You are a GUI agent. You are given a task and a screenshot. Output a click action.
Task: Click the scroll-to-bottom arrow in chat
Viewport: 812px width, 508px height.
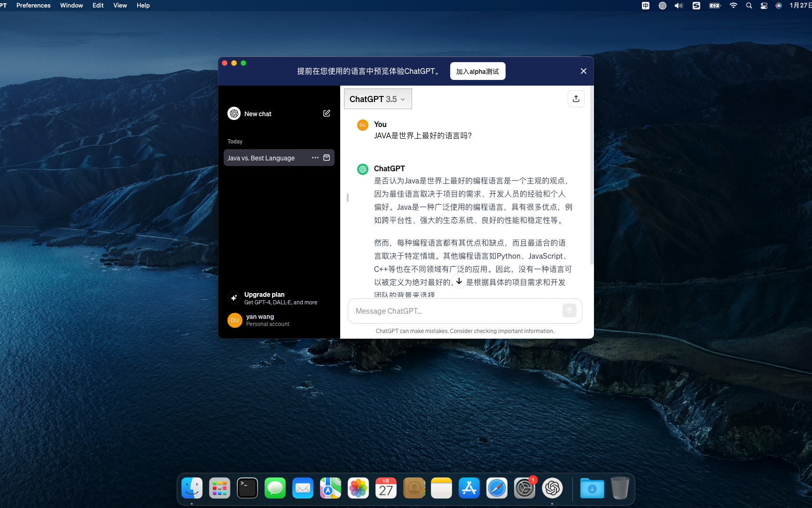tap(459, 281)
